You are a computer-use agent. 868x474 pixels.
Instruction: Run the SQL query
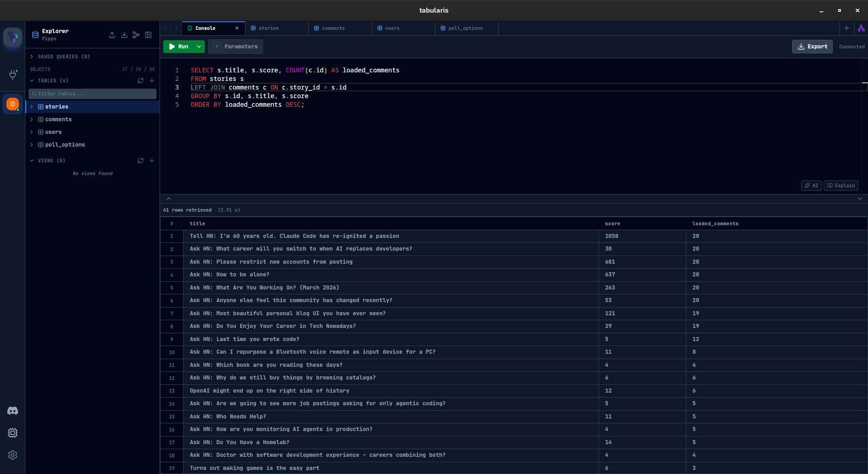tap(180, 47)
